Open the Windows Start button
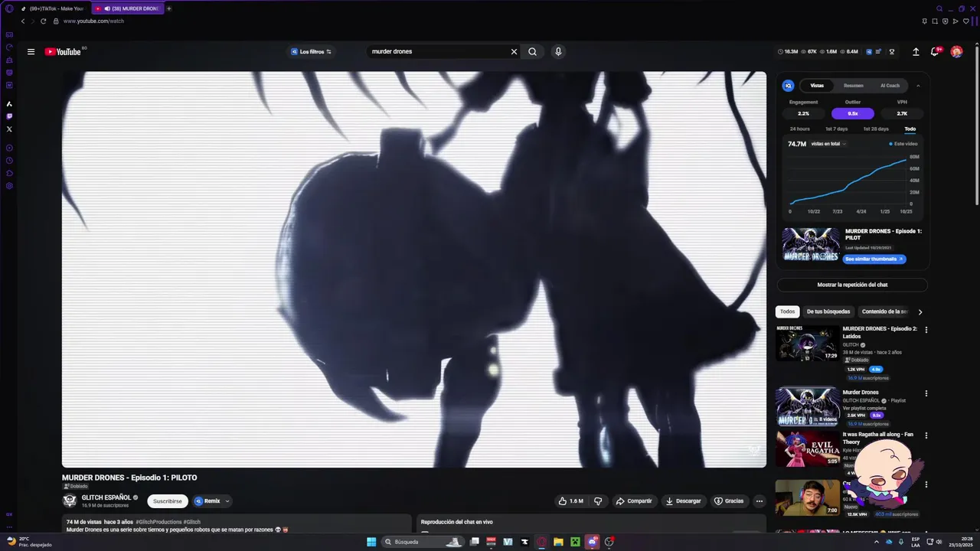The height and width of the screenshot is (551, 980). click(371, 542)
